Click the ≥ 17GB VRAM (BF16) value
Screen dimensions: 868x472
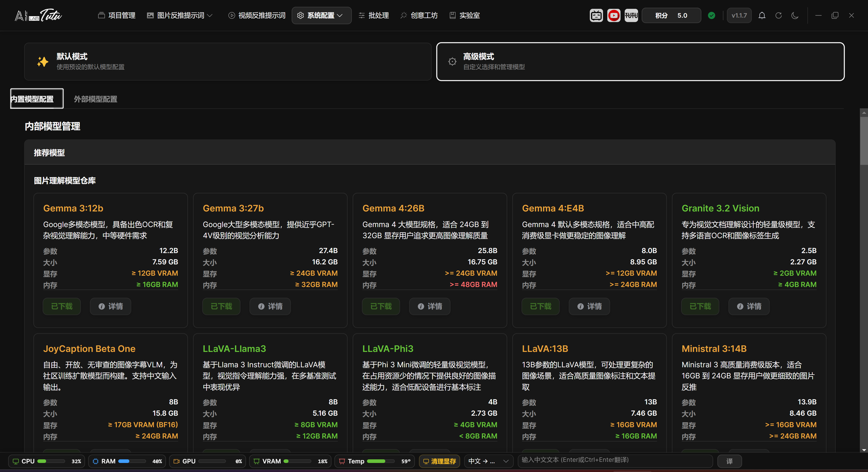[143, 425]
